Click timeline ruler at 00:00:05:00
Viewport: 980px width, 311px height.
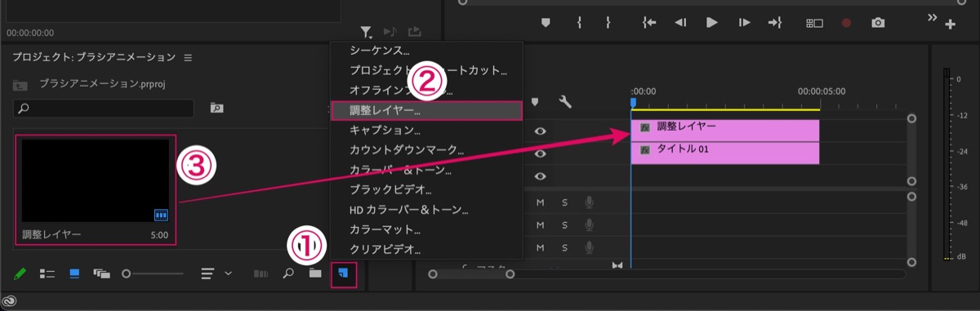point(821,91)
